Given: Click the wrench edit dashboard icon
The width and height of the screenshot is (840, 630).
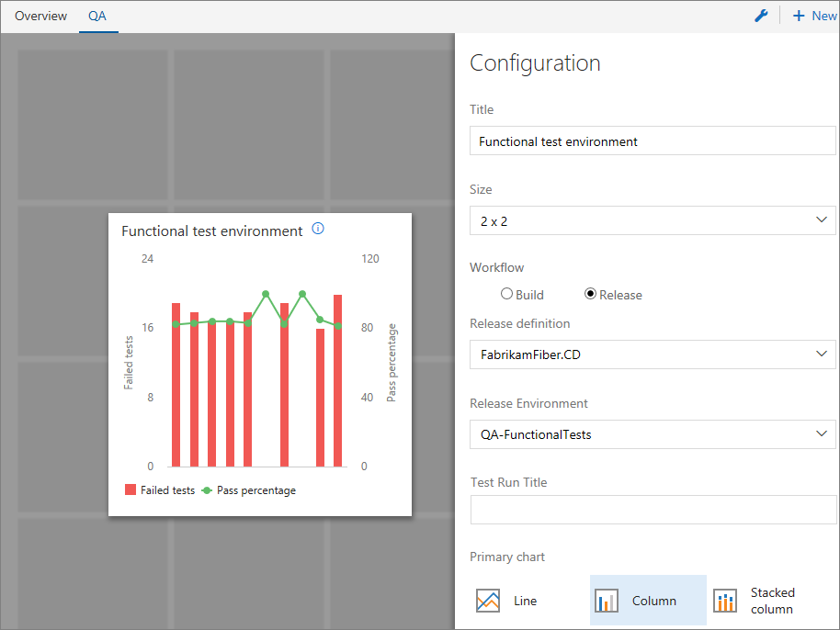Looking at the screenshot, I should tap(761, 16).
